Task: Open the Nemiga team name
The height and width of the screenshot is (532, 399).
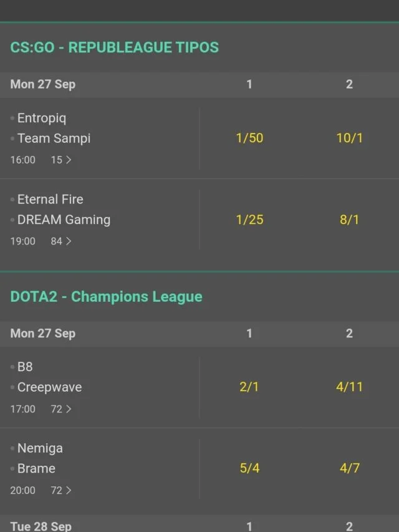Action: [x=40, y=448]
